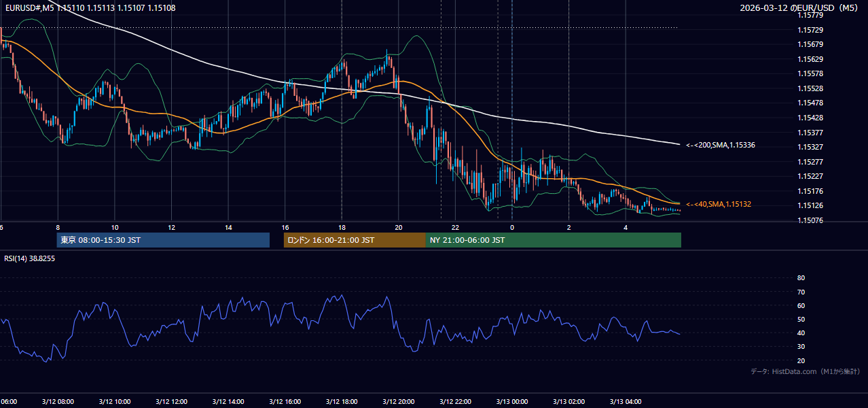Viewport: 868px width, 408px height.
Task: Click the 3/13 00:00 bottom time label
Action: click(512, 401)
